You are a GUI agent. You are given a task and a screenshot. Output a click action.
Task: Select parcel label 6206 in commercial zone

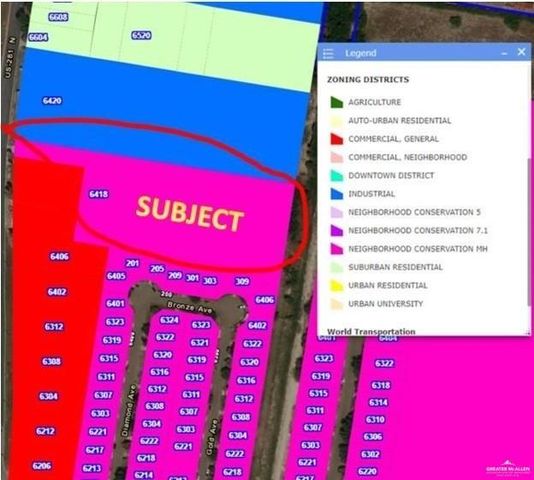pyautogui.click(x=42, y=466)
